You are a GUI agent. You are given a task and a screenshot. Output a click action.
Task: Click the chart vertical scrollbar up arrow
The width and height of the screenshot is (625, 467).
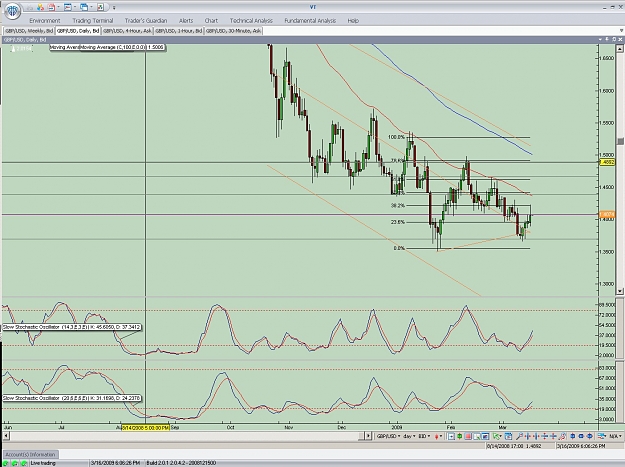(620, 49)
